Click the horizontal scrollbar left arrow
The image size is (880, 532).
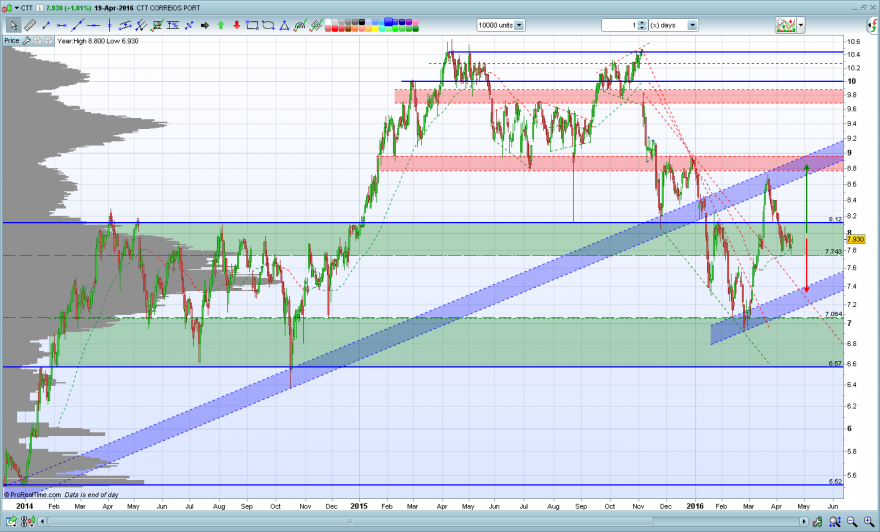tap(42, 521)
